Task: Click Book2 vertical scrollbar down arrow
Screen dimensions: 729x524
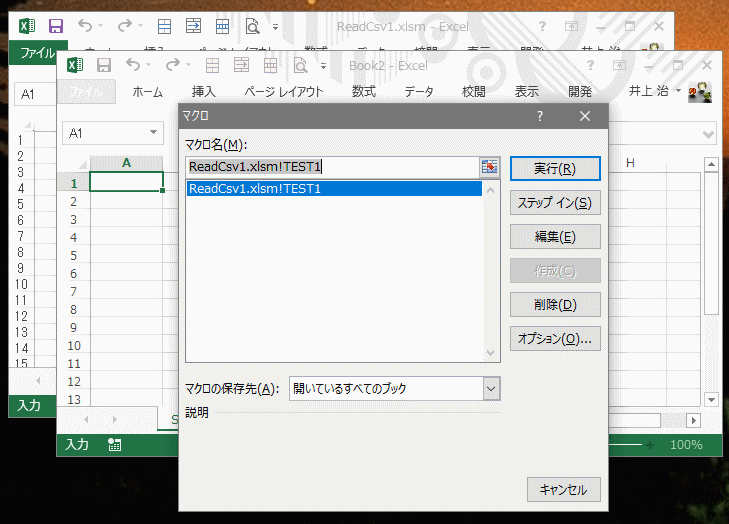Action: click(711, 399)
